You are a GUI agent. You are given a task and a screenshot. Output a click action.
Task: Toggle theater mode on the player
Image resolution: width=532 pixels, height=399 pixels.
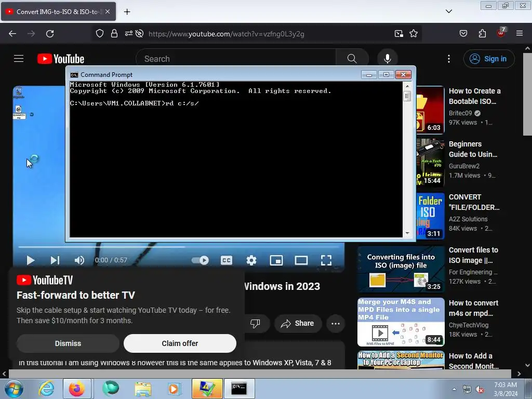coord(301,260)
